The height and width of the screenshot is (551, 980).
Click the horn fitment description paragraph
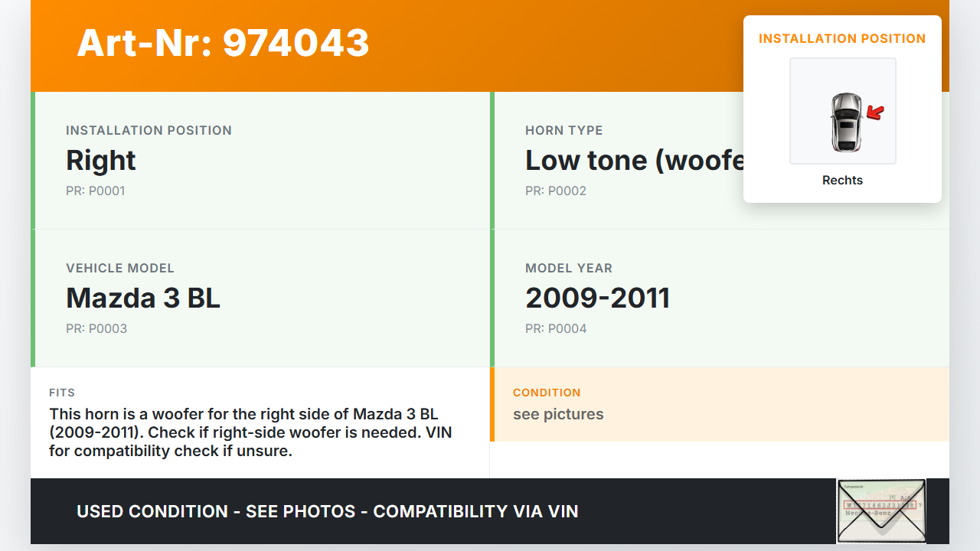coord(250,432)
